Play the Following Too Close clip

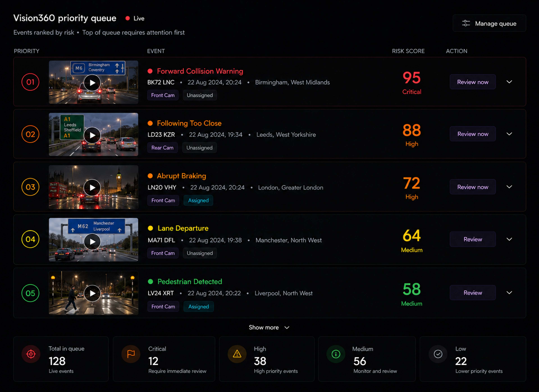pyautogui.click(x=92, y=135)
